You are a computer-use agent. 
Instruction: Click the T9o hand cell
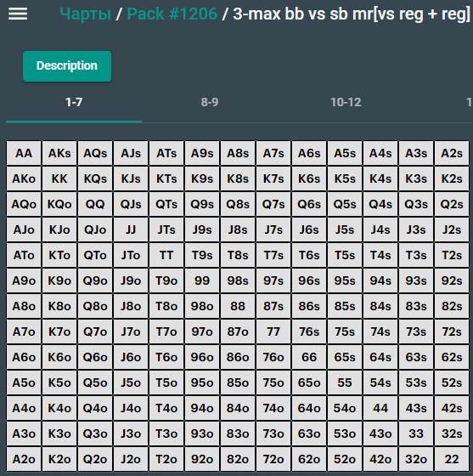pyautogui.click(x=166, y=280)
